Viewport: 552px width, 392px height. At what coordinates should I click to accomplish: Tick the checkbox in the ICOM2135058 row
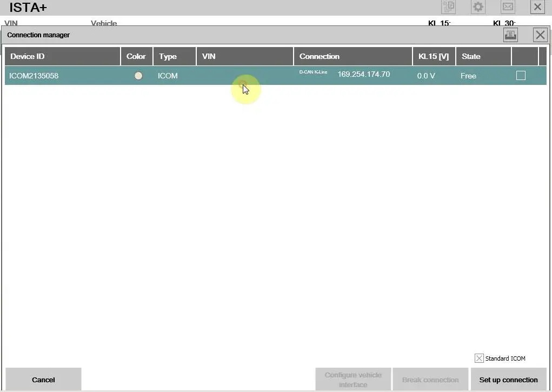tap(521, 75)
